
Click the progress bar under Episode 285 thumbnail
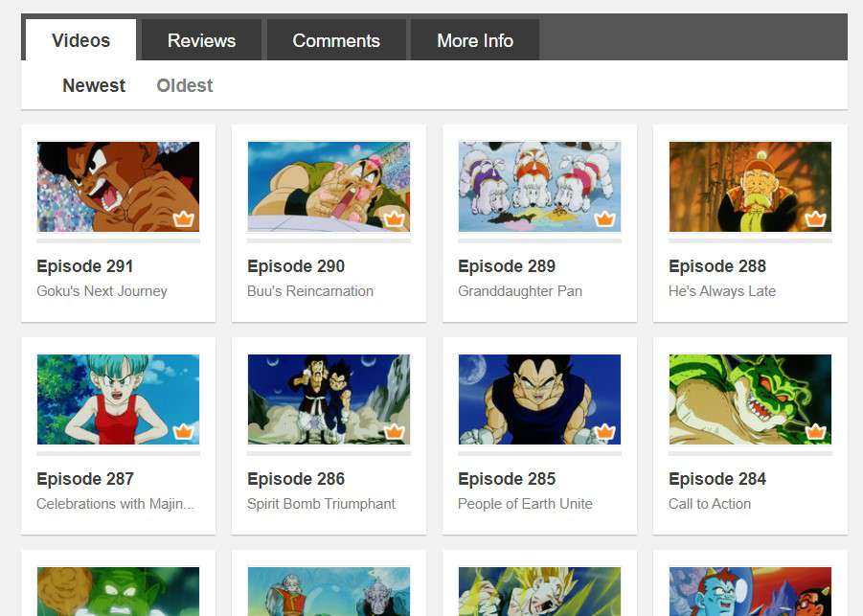click(540, 453)
